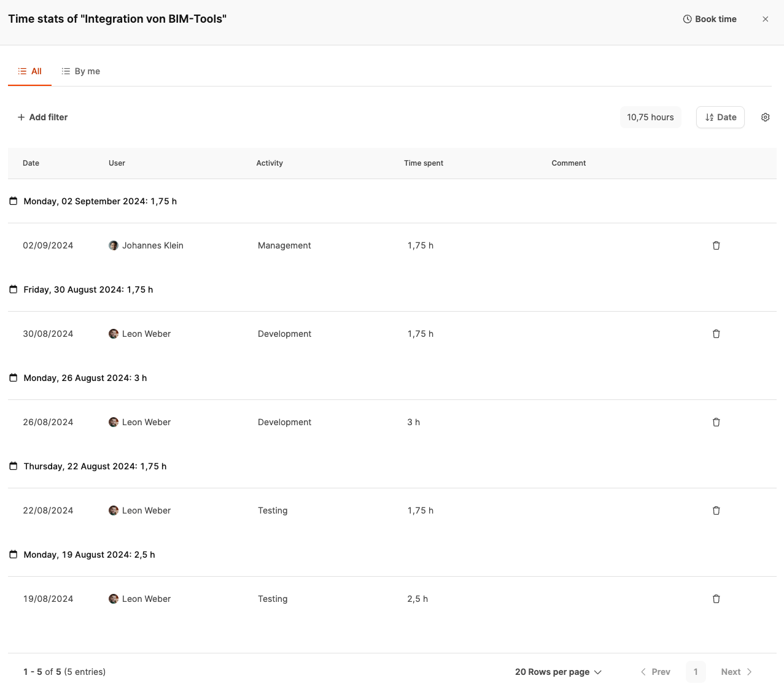Delete the 02/09/2024 Management time entry
Viewport: 784px width, 689px height.
(716, 245)
